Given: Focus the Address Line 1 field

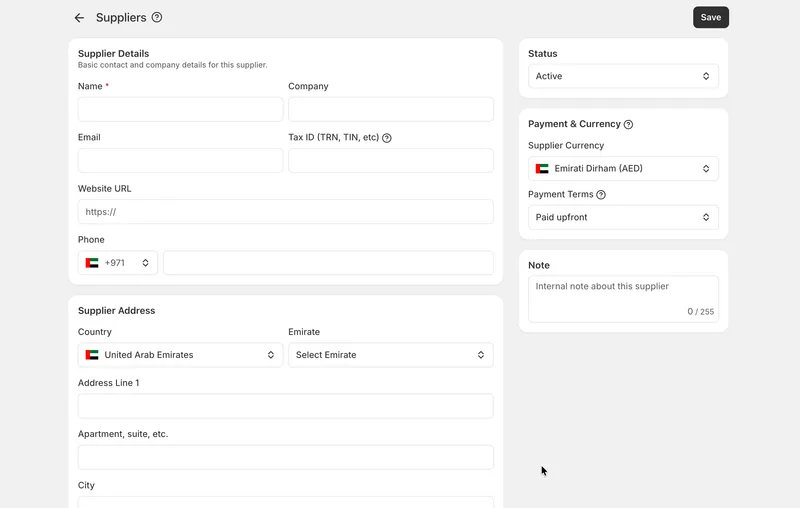Looking at the screenshot, I should click(x=286, y=406).
